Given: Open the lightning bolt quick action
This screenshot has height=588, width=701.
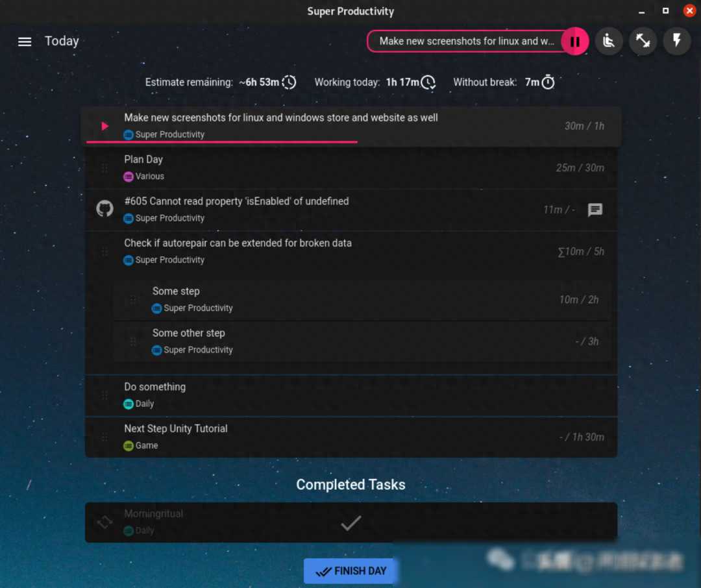Looking at the screenshot, I should coord(677,41).
